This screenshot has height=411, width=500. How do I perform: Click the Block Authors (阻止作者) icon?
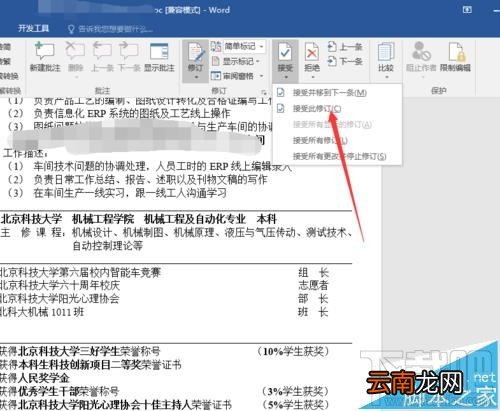pyautogui.click(x=421, y=52)
